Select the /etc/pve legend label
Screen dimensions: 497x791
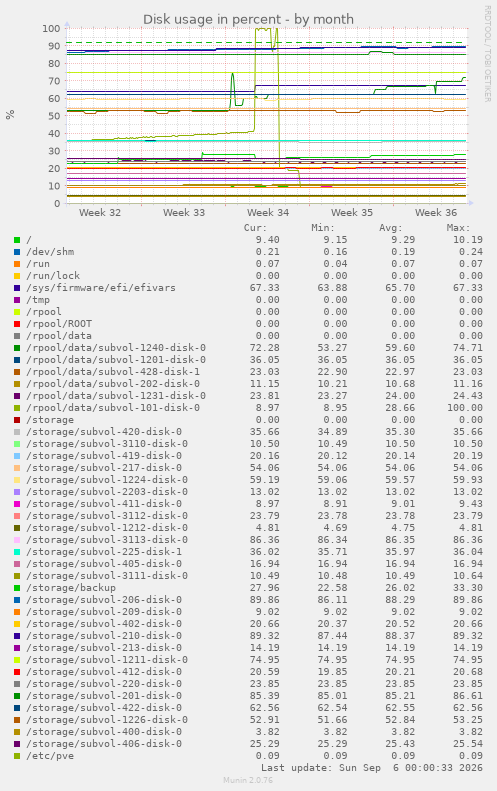click(50, 756)
